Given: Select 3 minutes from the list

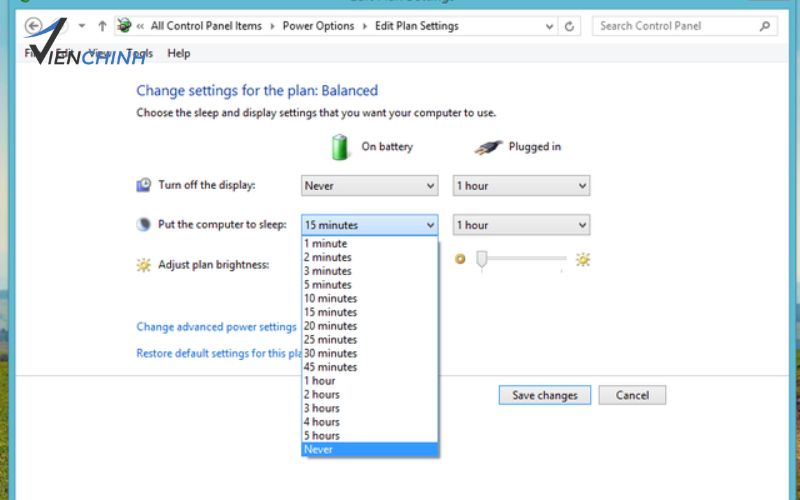Looking at the screenshot, I should tap(369, 271).
